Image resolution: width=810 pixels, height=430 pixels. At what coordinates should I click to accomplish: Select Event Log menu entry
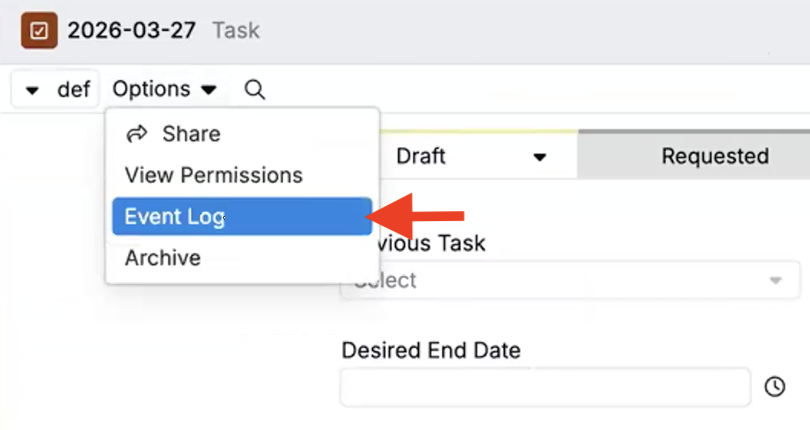pos(174,216)
